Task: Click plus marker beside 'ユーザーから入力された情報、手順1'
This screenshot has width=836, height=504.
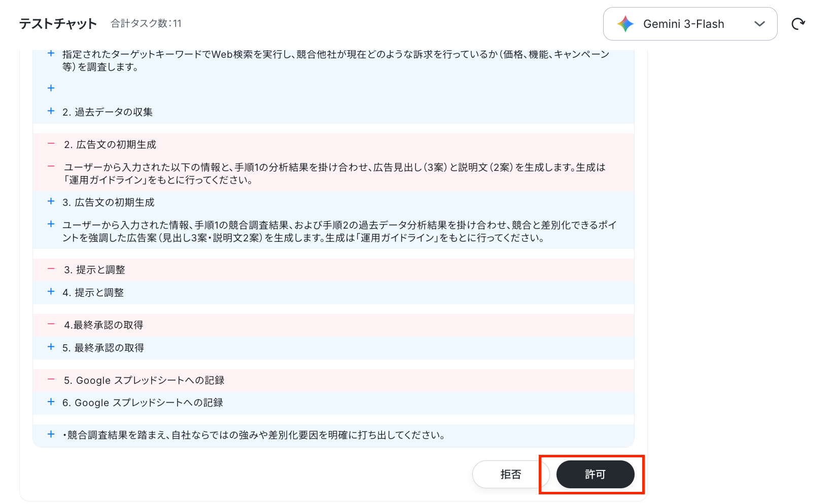Action: [x=51, y=224]
